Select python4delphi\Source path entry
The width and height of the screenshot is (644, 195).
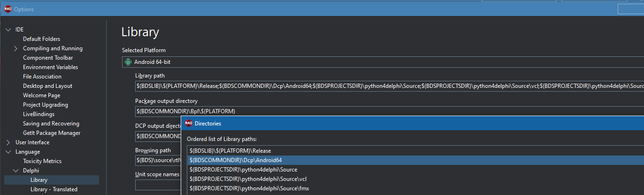415,170
